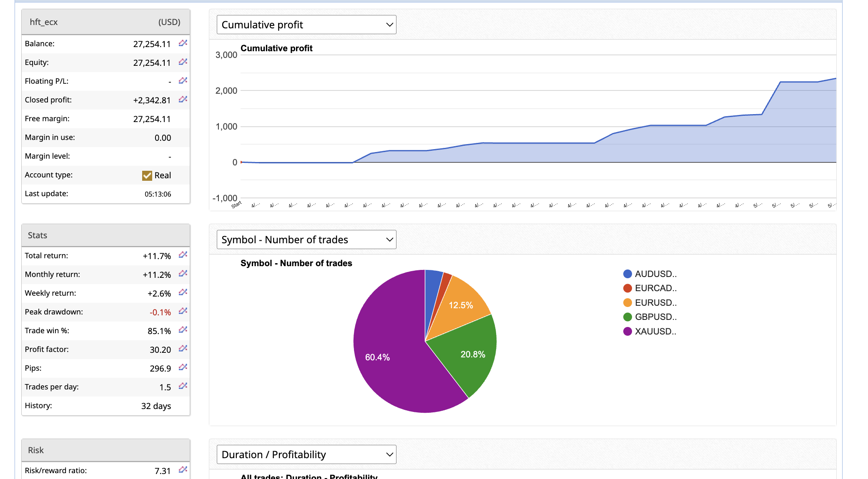Click the Real account type checkmark
The width and height of the screenshot is (868, 479).
(147, 175)
